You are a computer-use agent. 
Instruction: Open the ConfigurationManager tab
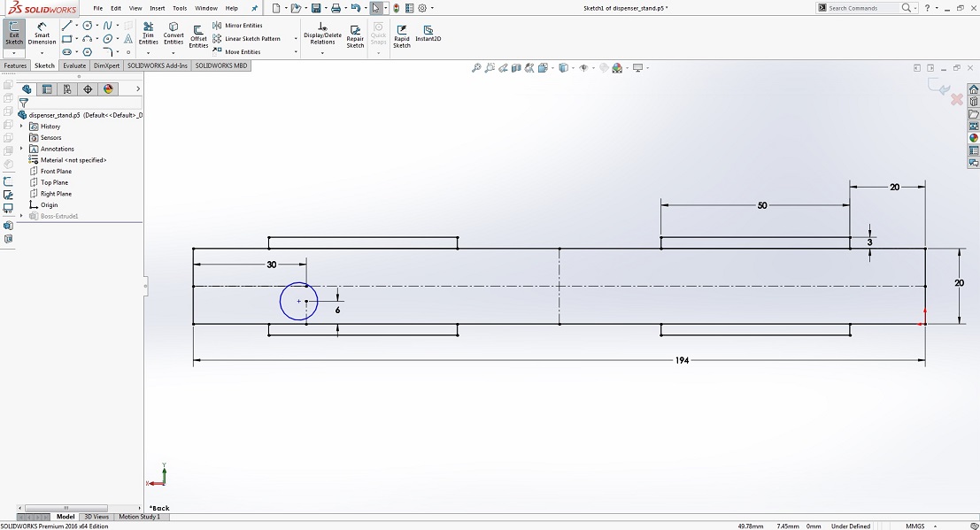coord(67,89)
